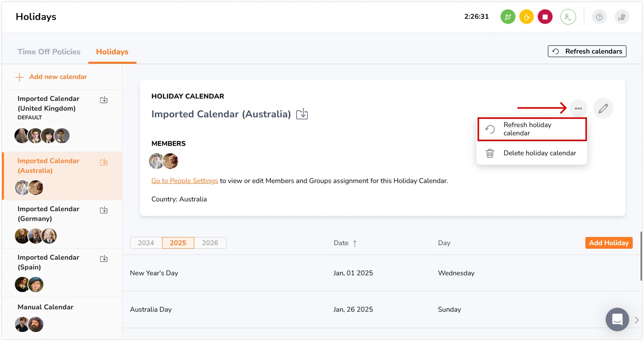
Task: Open the settings gear icon in header
Action: click(622, 17)
